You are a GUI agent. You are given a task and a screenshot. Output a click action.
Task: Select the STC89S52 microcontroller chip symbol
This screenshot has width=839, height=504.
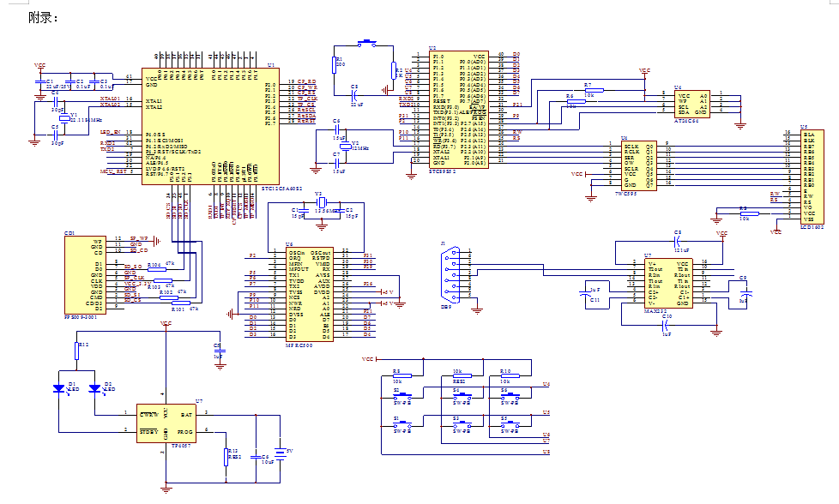tap(459, 110)
